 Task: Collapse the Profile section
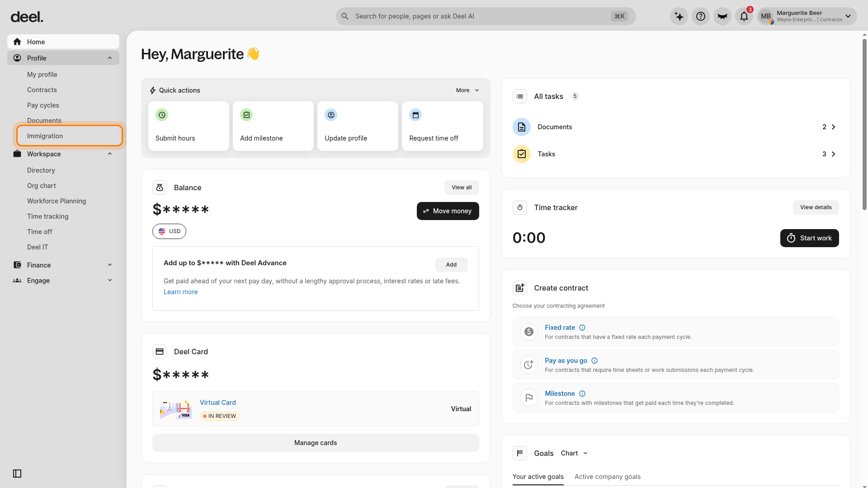pyautogui.click(x=110, y=58)
